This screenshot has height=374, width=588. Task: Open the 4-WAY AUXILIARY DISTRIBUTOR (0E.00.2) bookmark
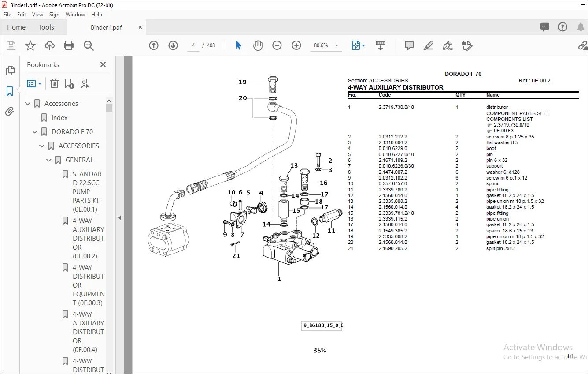(x=88, y=239)
